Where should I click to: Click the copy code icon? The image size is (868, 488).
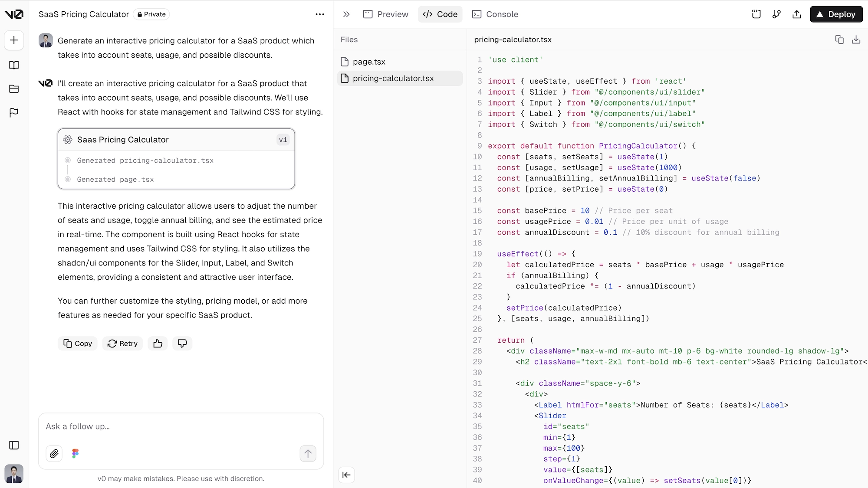click(x=839, y=39)
